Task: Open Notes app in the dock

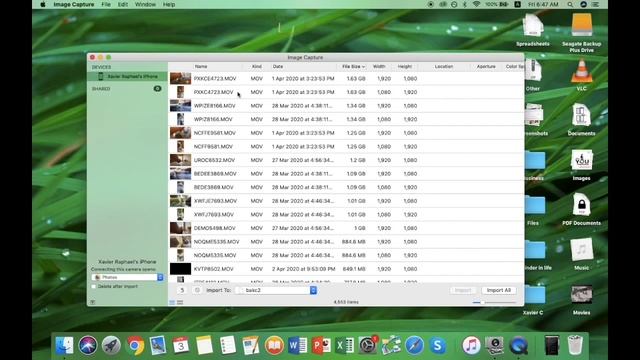Action: 204,346
